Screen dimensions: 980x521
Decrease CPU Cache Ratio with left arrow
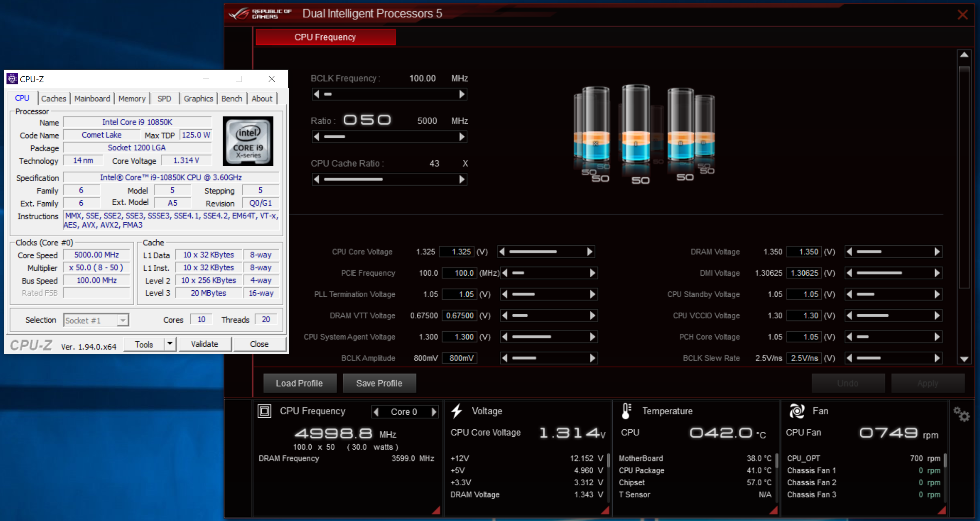coord(317,179)
